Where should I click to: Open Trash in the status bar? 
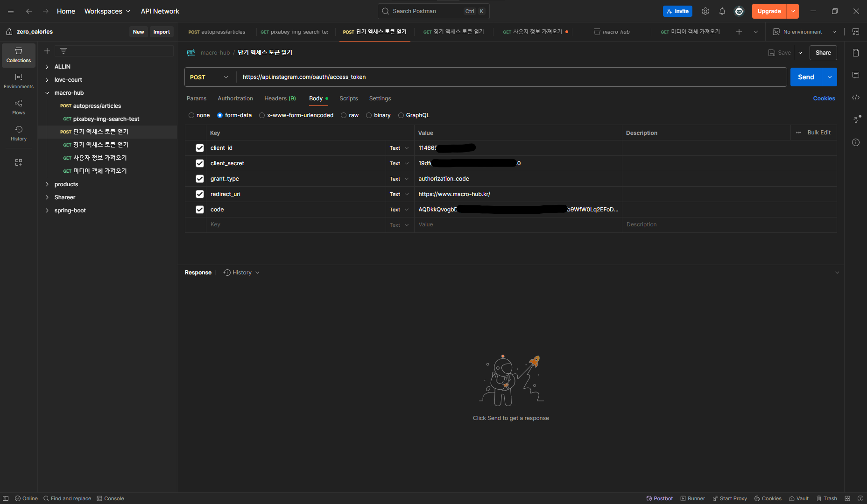[x=826, y=498]
